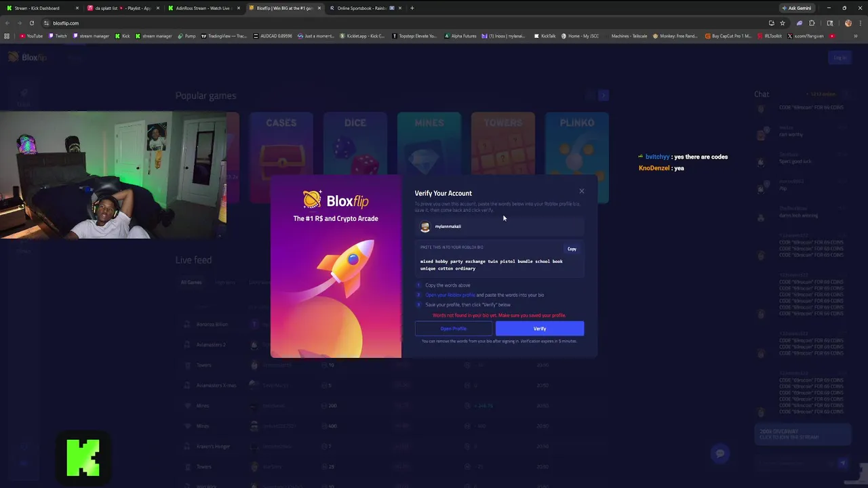Click the Ask Gemini button
Viewport: 868px width, 488px height.
[796, 8]
